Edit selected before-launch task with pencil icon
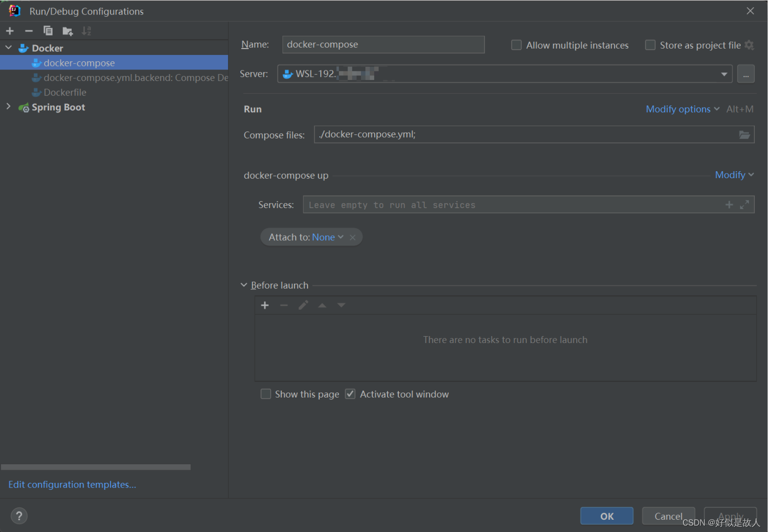The height and width of the screenshot is (532, 768). point(303,305)
